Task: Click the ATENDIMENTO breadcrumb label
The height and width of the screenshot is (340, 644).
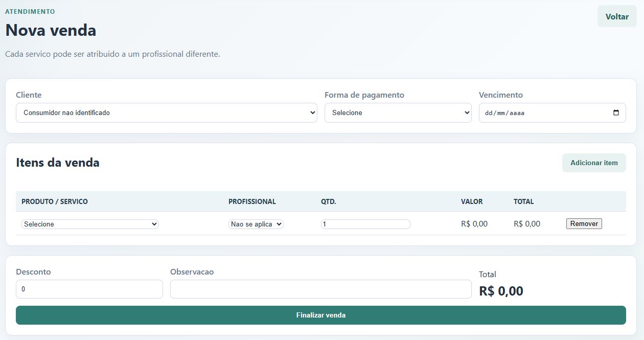Action: (30, 11)
